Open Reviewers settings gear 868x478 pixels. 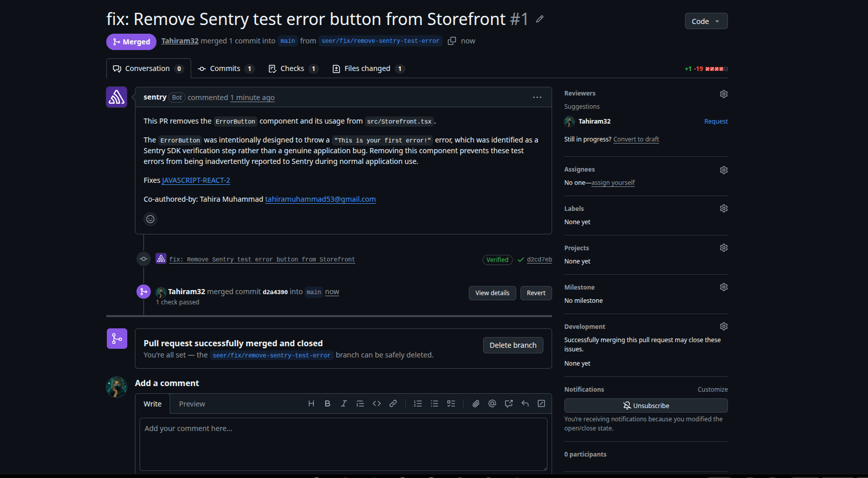pos(724,94)
